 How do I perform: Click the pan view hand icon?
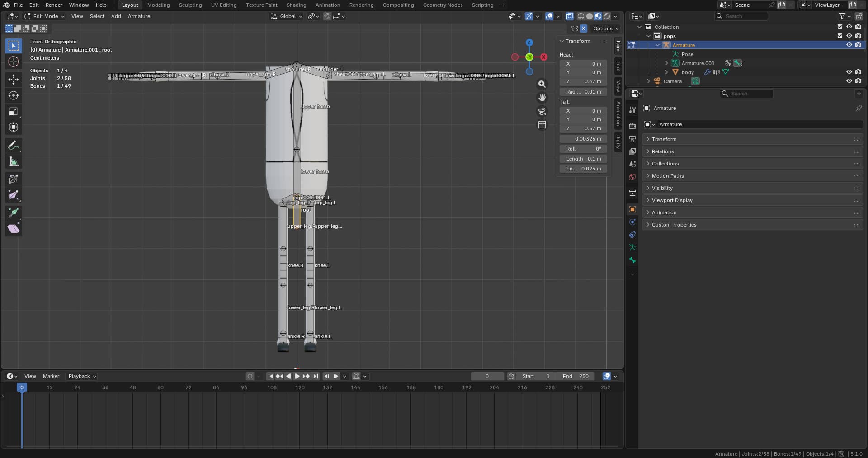[x=542, y=98]
